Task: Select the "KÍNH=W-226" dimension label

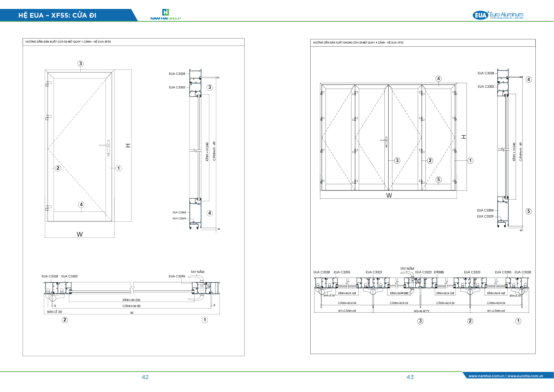Action: [x=131, y=300]
